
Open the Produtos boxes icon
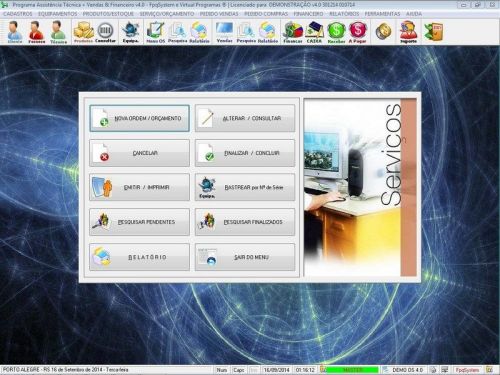[x=83, y=32]
